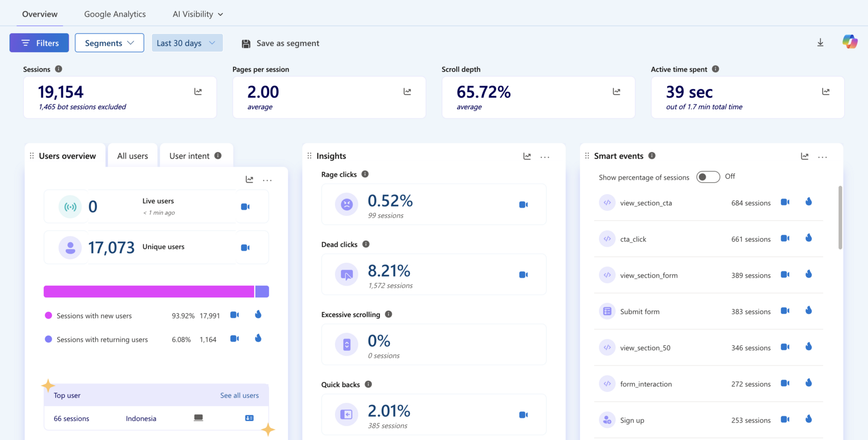Open trend chart for Active time spent
This screenshot has height=440, width=868.
(x=826, y=91)
